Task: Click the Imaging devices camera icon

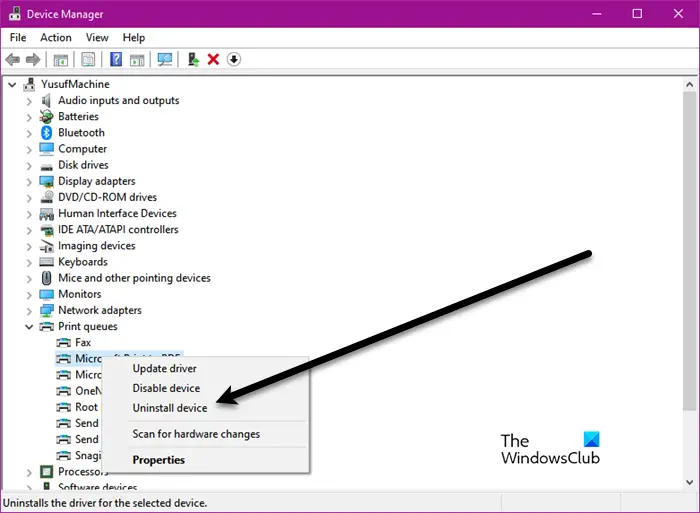Action: coord(46,246)
